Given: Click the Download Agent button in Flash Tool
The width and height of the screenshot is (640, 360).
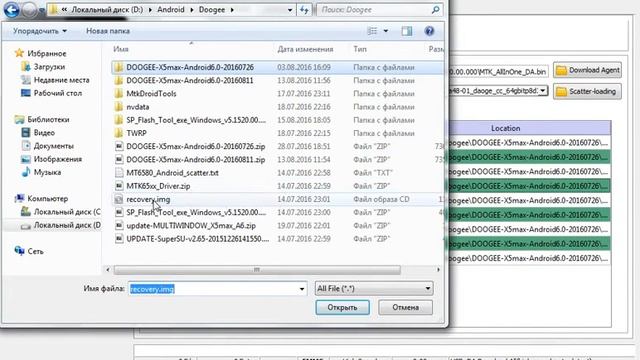Looking at the screenshot, I should [587, 70].
